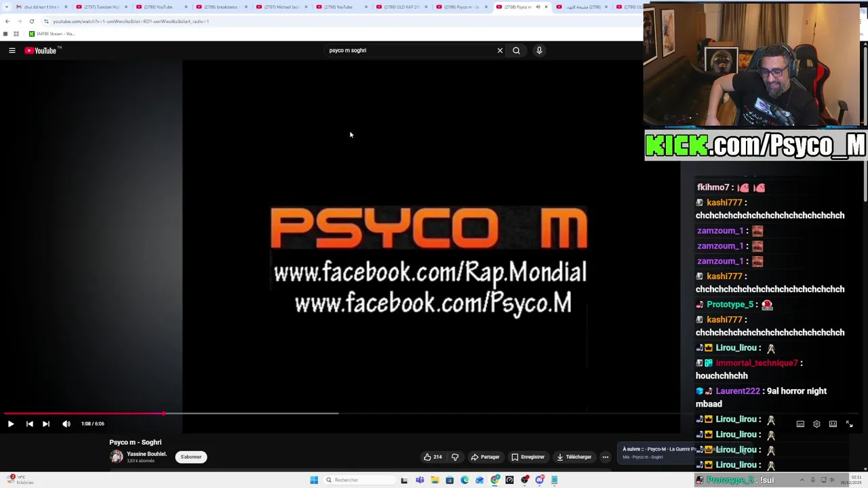The image size is (868, 488).
Task: Download the video with Télécharger
Action: click(574, 457)
